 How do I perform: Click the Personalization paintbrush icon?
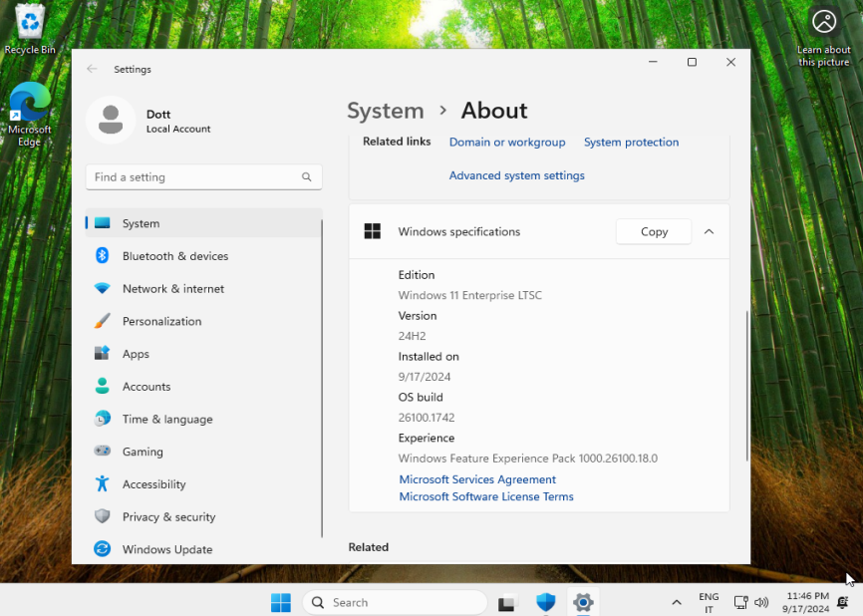click(x=102, y=321)
